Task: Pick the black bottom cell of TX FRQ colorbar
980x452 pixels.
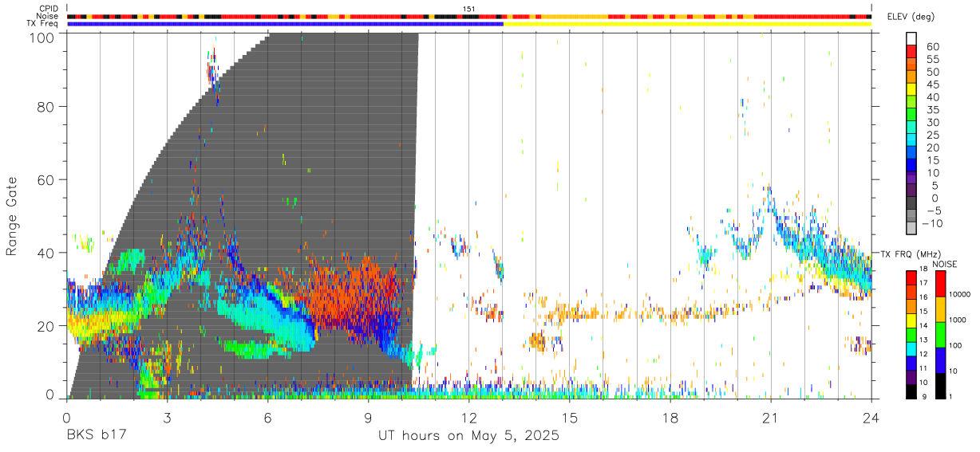Action: pos(912,391)
